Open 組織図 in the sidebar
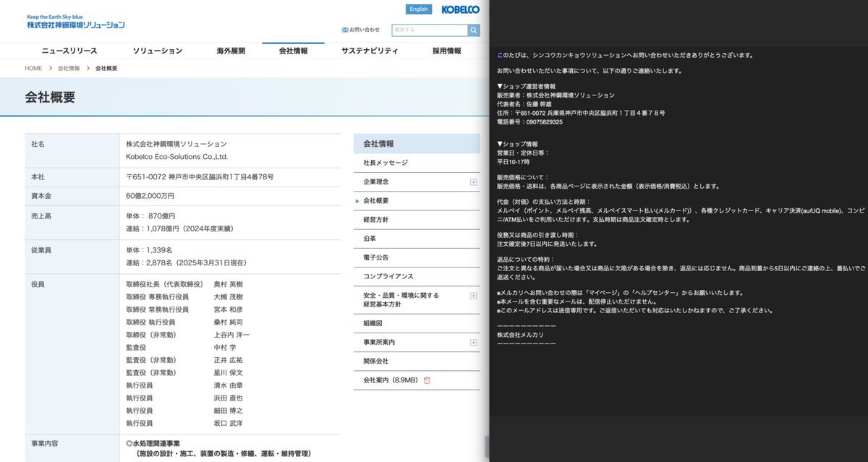 (x=373, y=323)
